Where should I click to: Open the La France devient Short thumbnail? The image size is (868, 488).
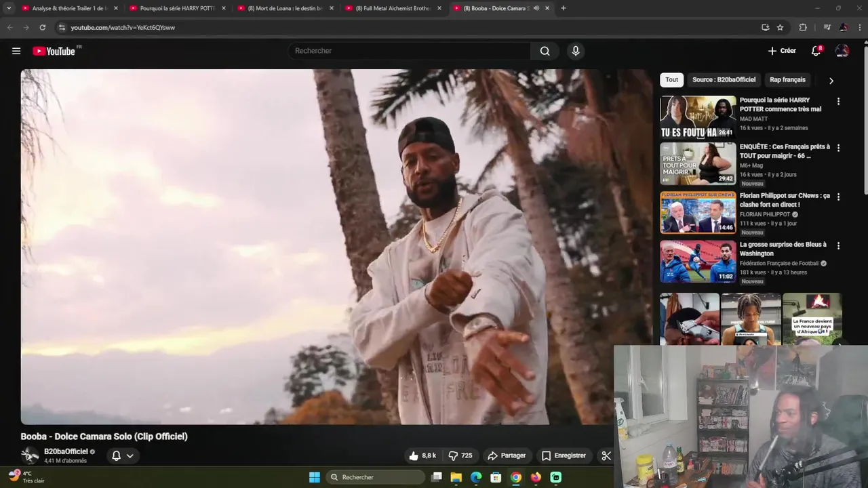point(812,319)
